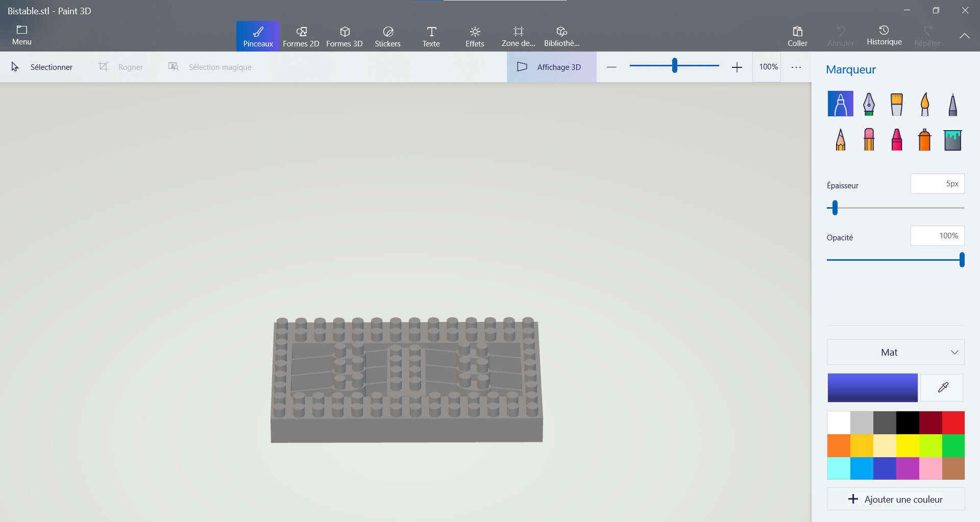Select the Marker brush tool
This screenshot has height=522, width=980.
click(840, 104)
